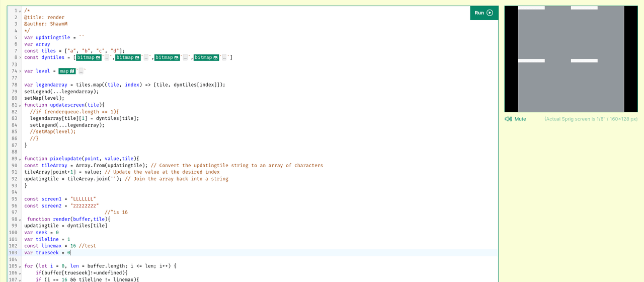This screenshot has width=644, height=282.
Task: Expand folded text after first bitmap
Action: [x=107, y=57]
